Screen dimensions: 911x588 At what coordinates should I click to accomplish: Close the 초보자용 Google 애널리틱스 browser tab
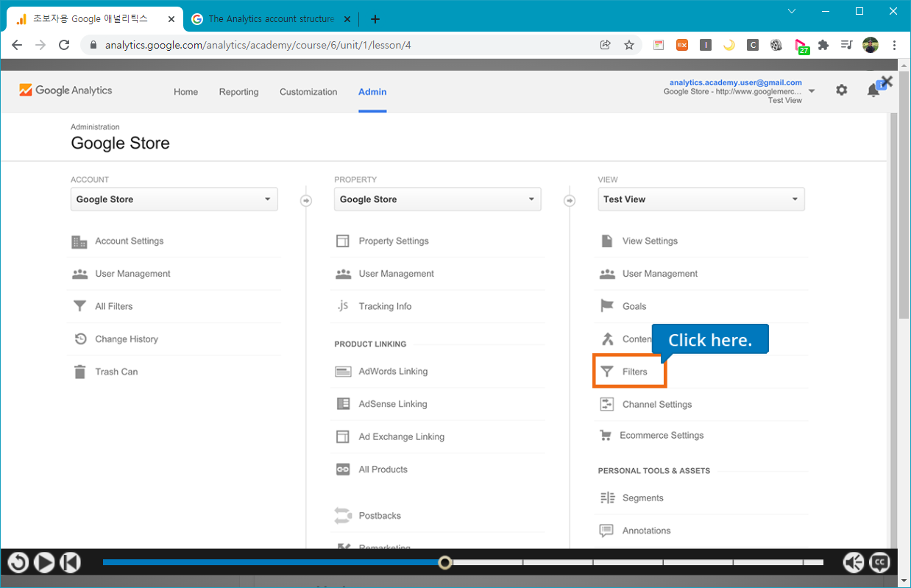[x=171, y=19]
